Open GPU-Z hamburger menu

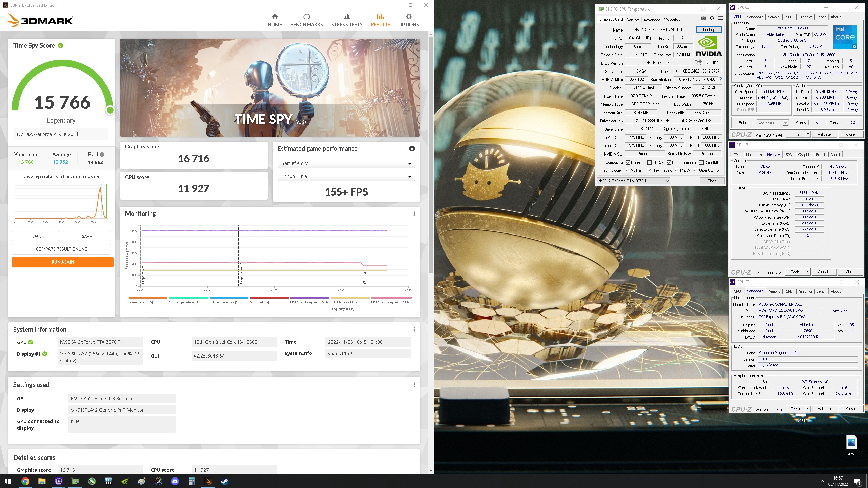click(721, 18)
